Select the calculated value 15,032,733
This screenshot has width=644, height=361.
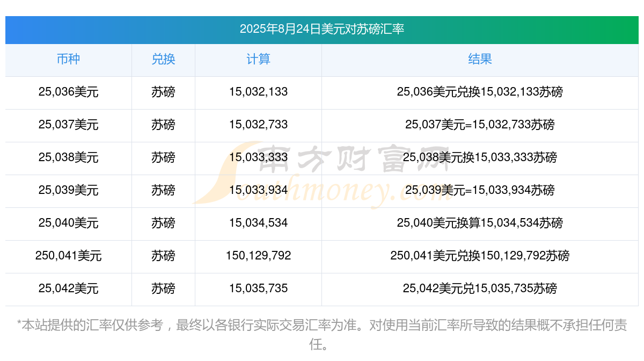click(x=258, y=125)
